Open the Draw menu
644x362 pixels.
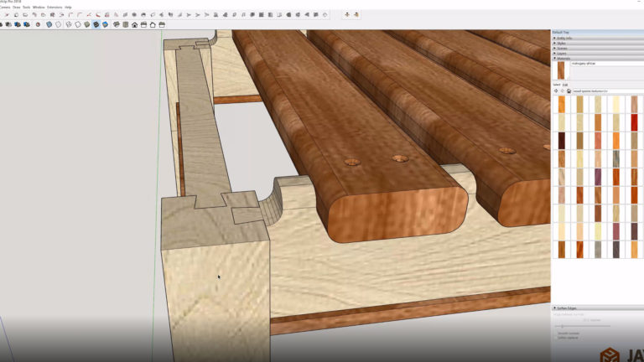[17, 8]
